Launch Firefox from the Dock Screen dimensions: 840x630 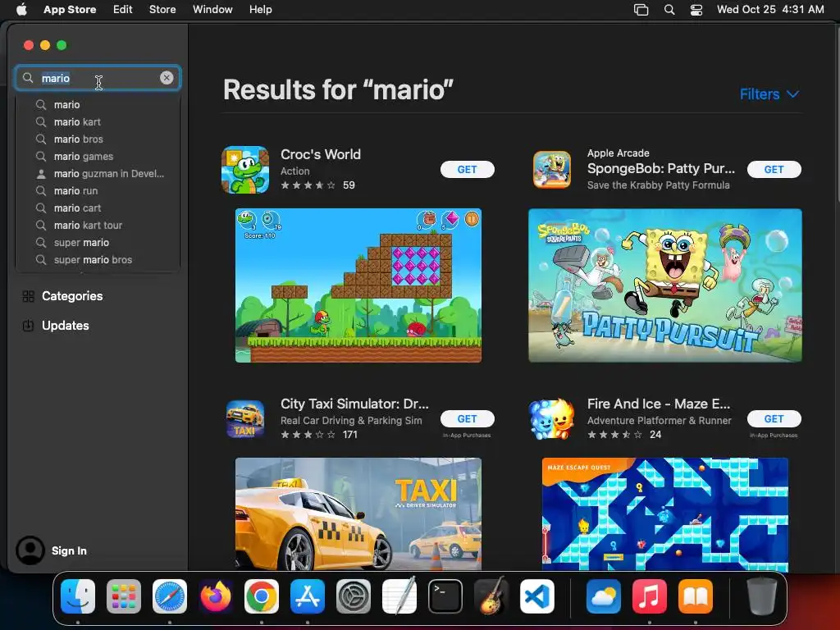pos(216,596)
